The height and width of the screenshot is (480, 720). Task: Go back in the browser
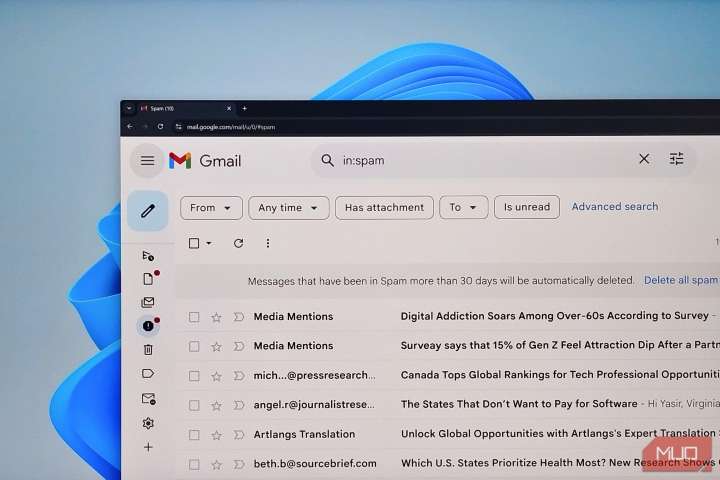pyautogui.click(x=130, y=126)
